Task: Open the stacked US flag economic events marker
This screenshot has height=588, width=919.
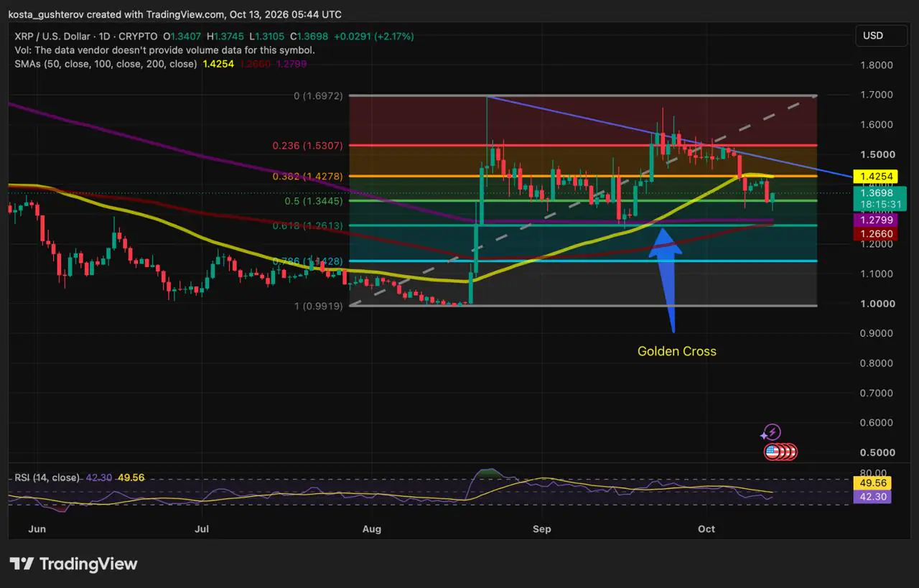Action: pos(780,452)
